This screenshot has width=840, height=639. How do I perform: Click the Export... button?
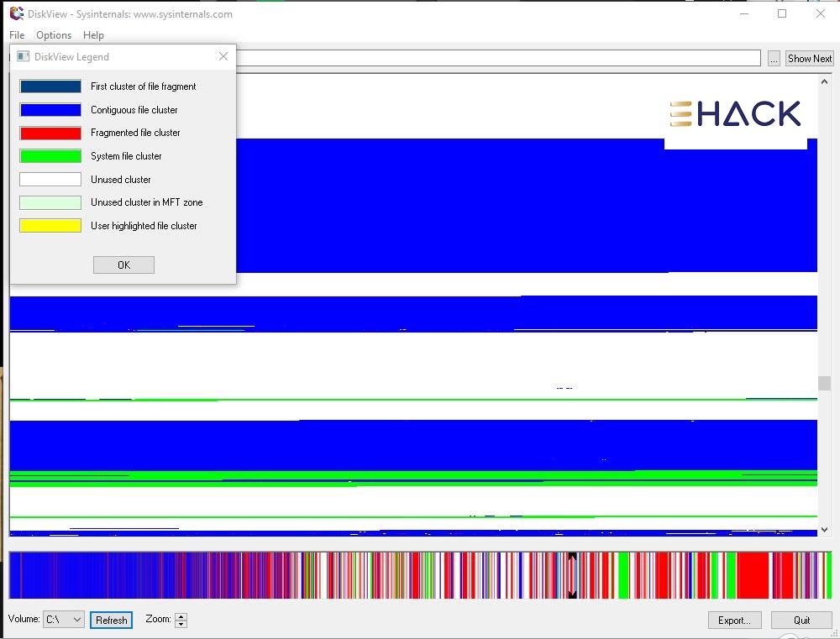pyautogui.click(x=734, y=620)
